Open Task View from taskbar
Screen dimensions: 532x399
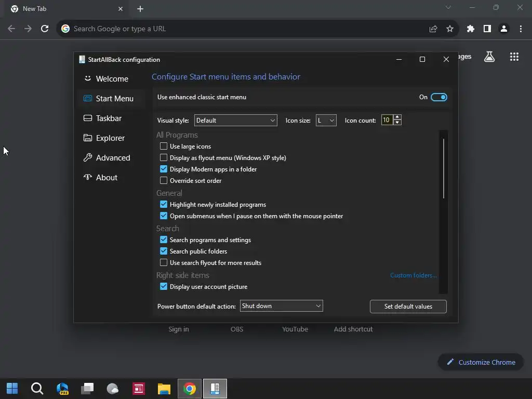[x=87, y=389]
